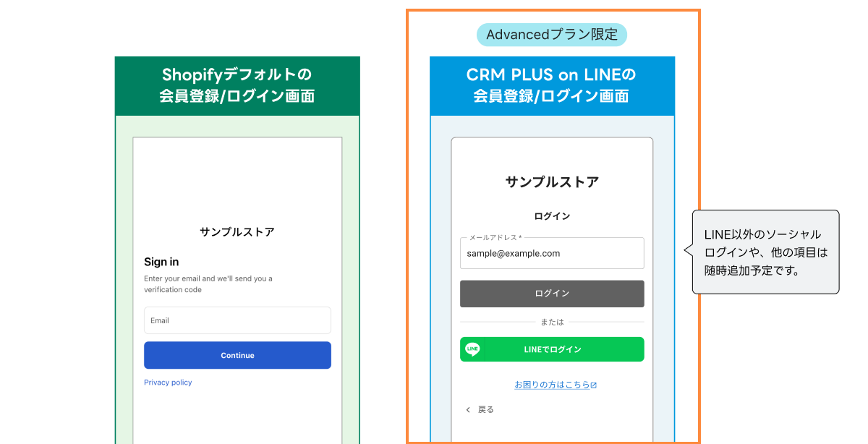Click the gray ログイン button
Viewport: 868px width, 444px height.
point(552,294)
